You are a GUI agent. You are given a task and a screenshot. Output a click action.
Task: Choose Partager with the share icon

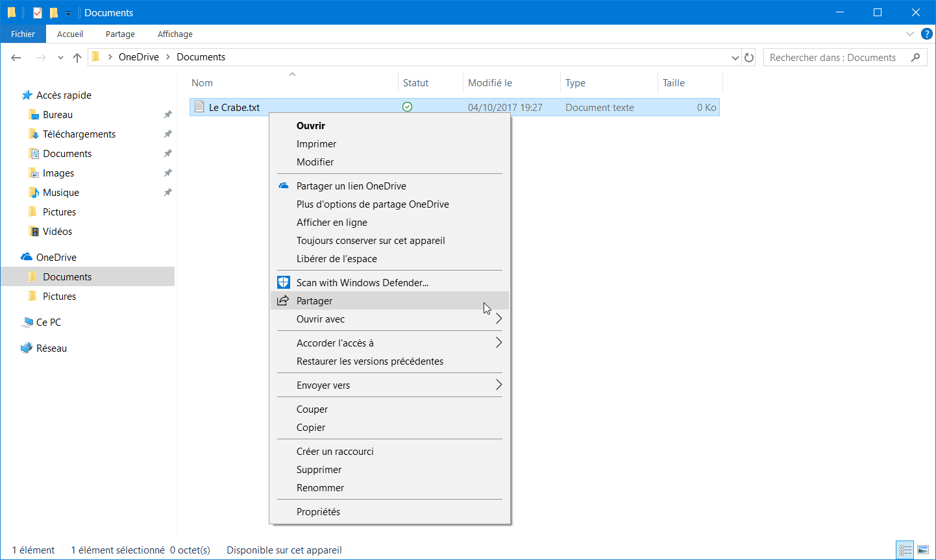click(389, 301)
